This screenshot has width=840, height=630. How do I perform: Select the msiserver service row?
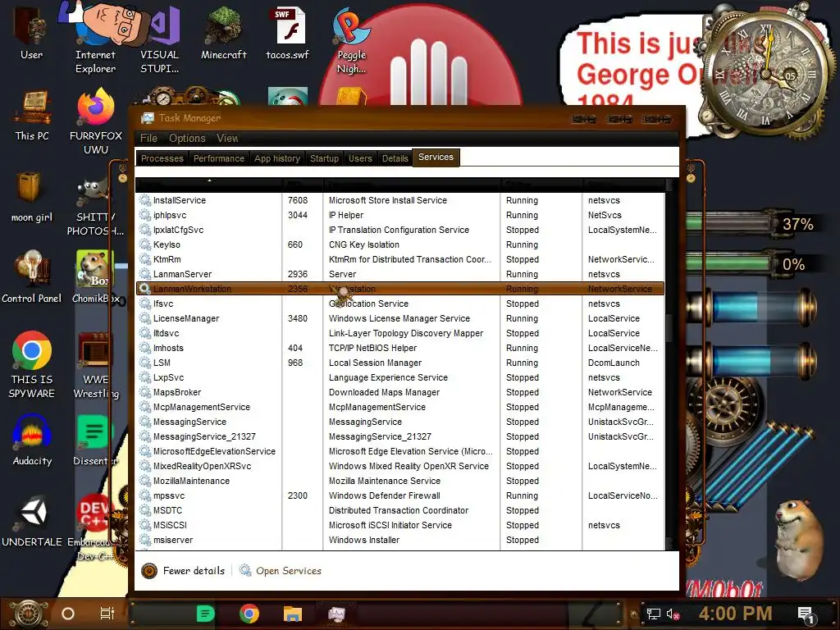pos(400,540)
